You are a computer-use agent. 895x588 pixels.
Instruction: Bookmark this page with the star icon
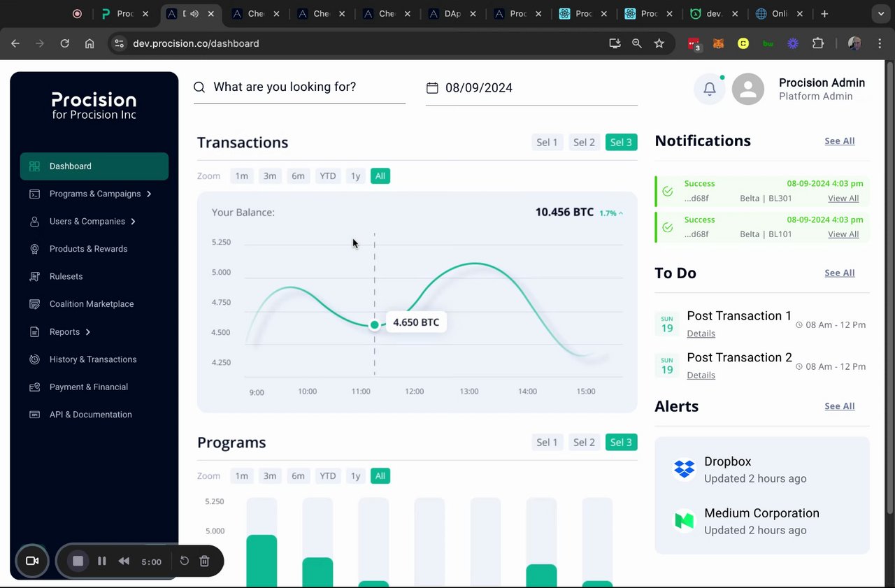click(x=659, y=43)
